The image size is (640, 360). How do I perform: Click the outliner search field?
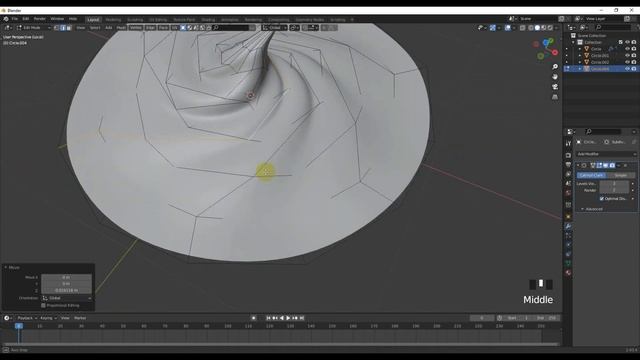click(613, 28)
